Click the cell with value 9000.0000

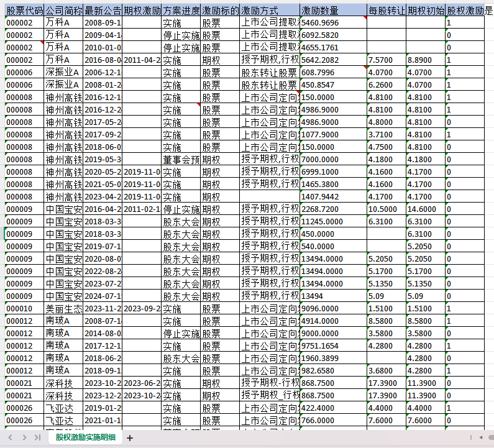pyautogui.click(x=333, y=333)
